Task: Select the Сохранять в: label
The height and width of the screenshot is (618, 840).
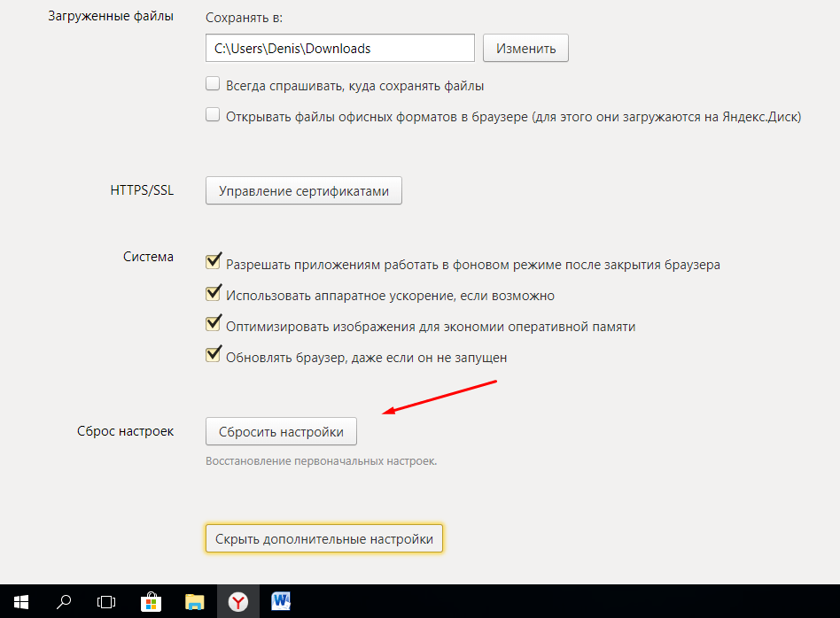Action: 245,18
